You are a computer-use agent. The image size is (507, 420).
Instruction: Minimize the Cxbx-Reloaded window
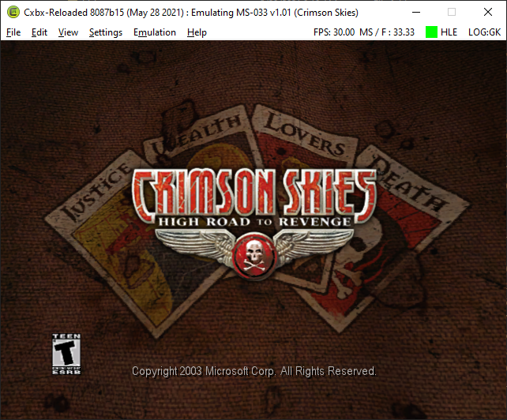click(416, 13)
